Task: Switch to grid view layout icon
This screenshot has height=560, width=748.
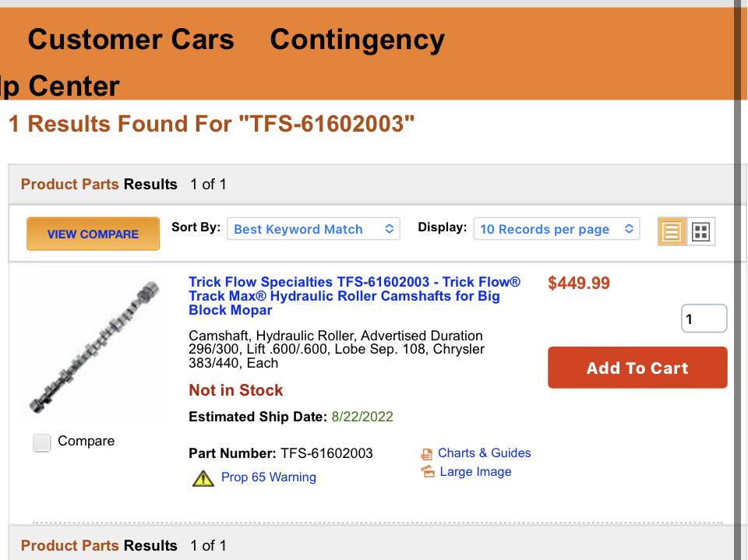Action: tap(700, 231)
